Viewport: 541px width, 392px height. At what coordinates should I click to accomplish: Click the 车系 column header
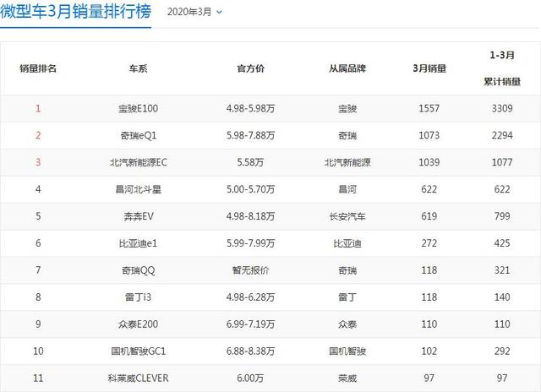pos(138,68)
